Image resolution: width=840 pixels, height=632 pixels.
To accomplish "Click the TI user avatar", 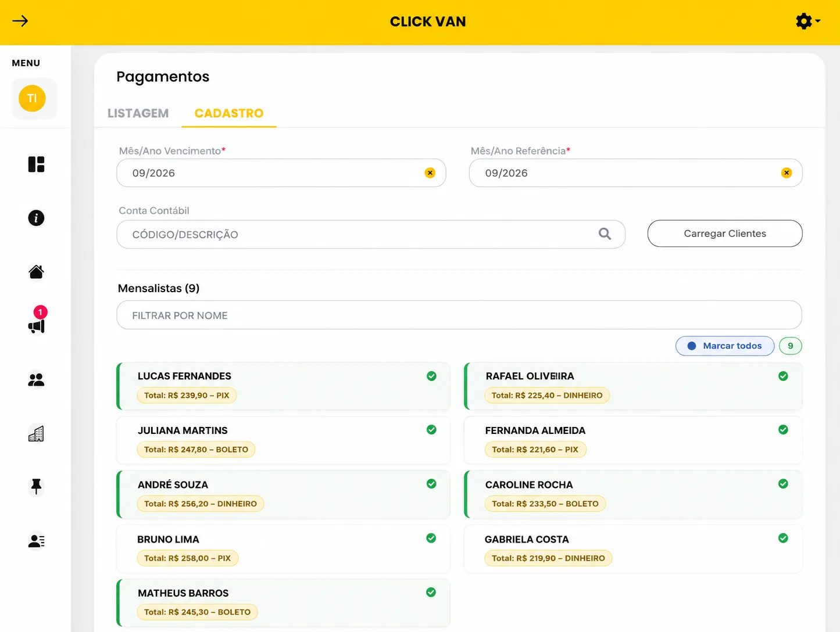I will (32, 98).
